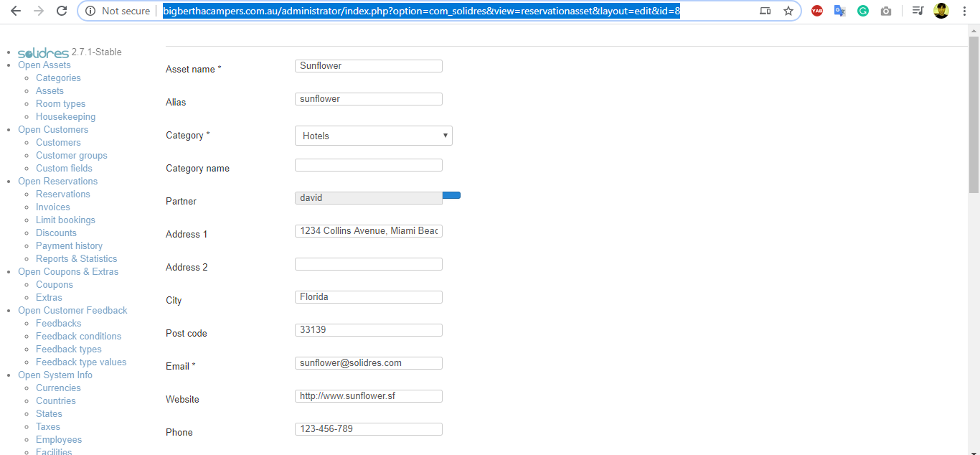Click into the Asset name field

[x=368, y=66]
